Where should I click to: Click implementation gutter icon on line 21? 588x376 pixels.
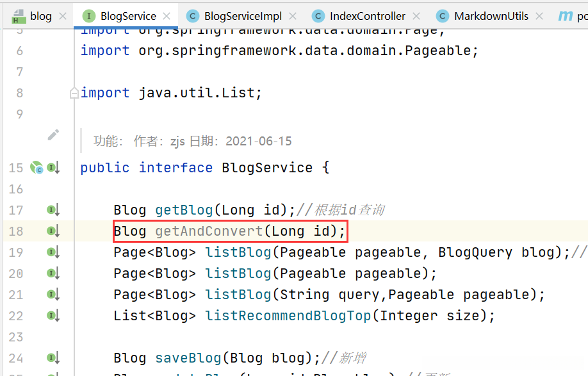(x=53, y=295)
